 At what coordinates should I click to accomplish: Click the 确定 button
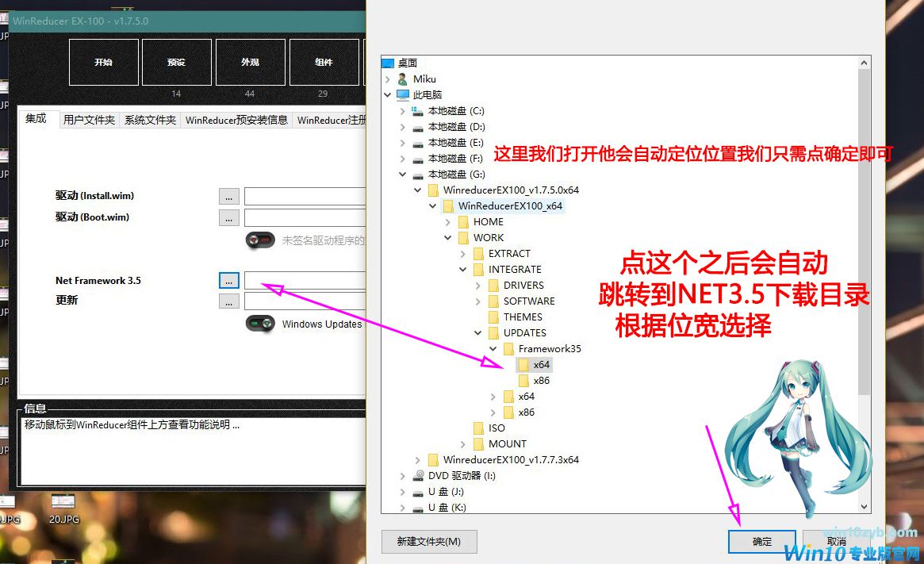point(761,542)
